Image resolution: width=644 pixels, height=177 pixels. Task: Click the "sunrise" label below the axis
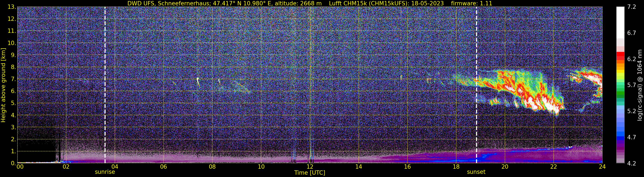coord(105,172)
